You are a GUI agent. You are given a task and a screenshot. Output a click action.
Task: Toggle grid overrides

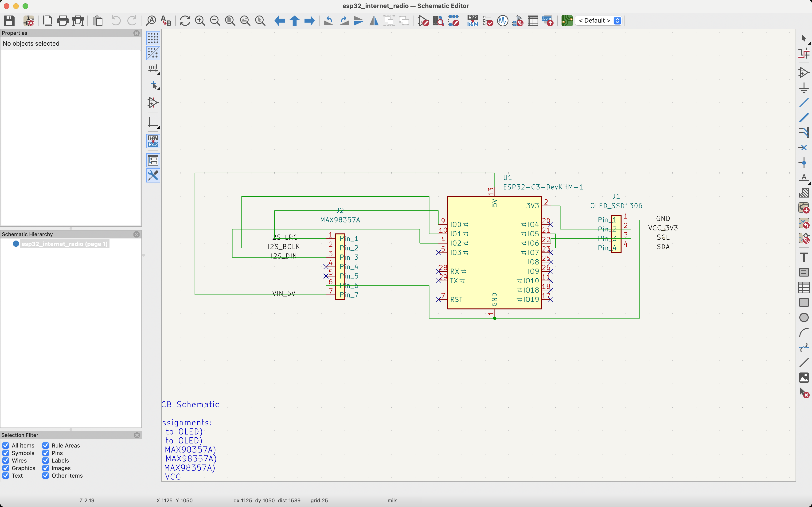[153, 53]
